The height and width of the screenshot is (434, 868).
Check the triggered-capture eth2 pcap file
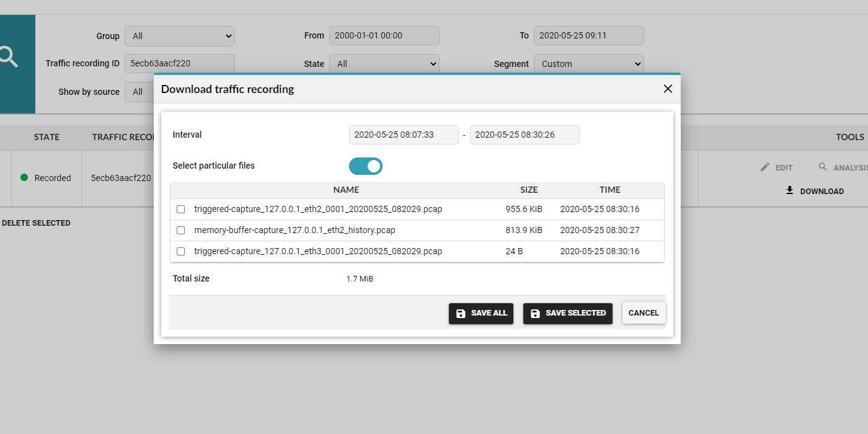[181, 210]
